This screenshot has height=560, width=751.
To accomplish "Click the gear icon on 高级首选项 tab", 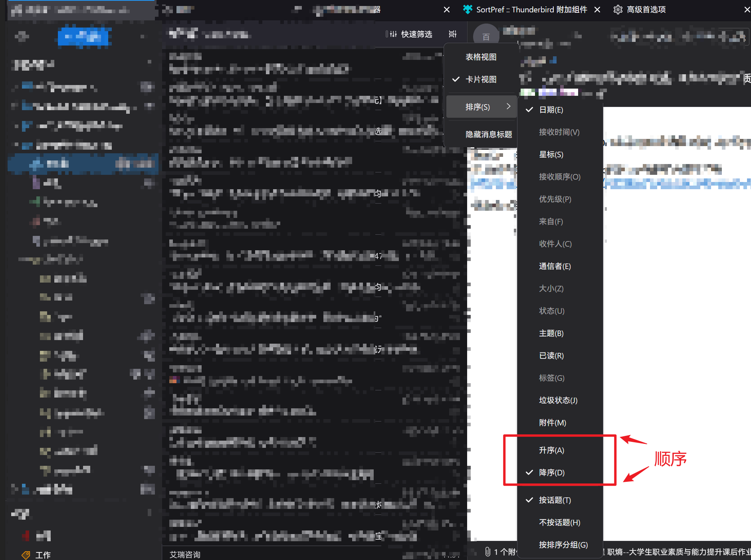I will click(618, 10).
